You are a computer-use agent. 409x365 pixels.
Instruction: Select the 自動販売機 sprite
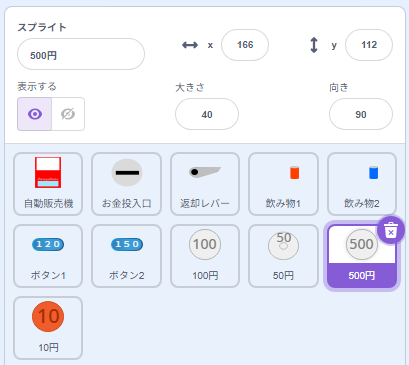tap(48, 184)
